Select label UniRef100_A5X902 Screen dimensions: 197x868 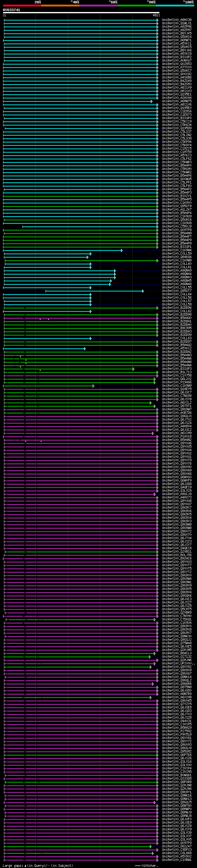coord(177,857)
